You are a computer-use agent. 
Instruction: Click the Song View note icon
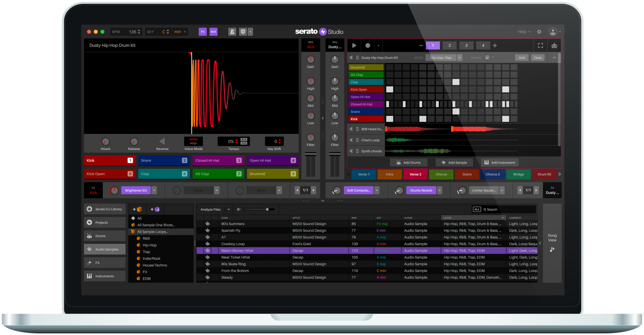tap(552, 249)
